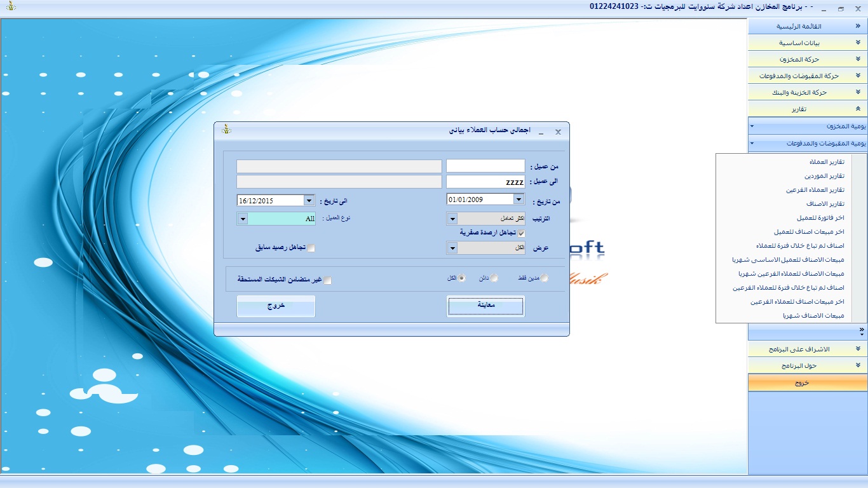The image size is (868, 488).
Task: Click the app logo icon in the dialog title bar
Action: tap(226, 130)
